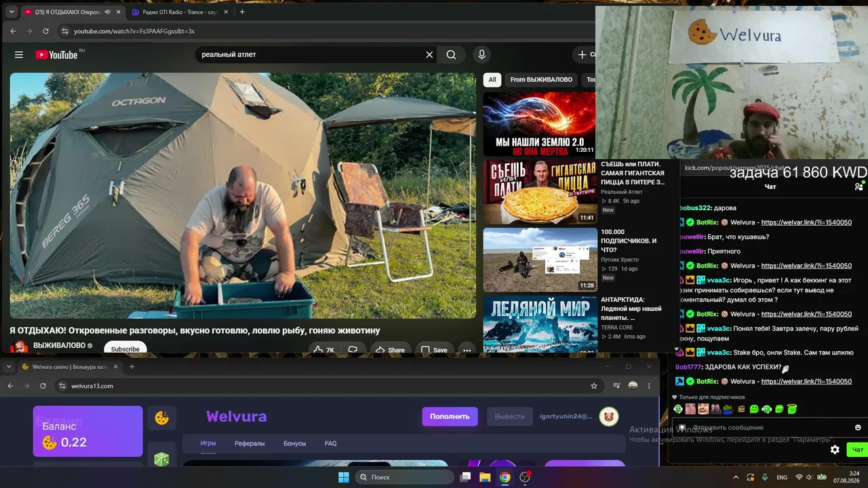The width and height of the screenshot is (868, 488).
Task: Open the 100.000 ПОДПИСЧИКОВ video thumbnail
Action: tap(540, 260)
